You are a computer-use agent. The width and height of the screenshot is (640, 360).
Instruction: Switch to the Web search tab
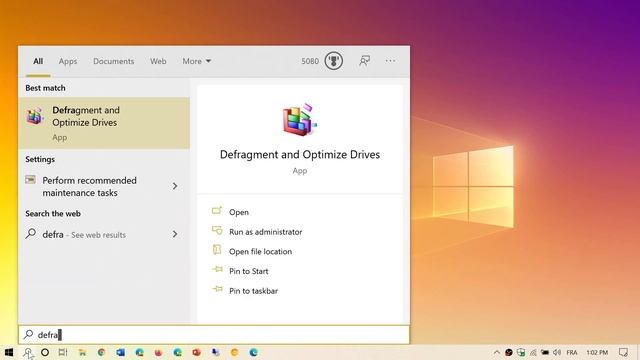[158, 61]
